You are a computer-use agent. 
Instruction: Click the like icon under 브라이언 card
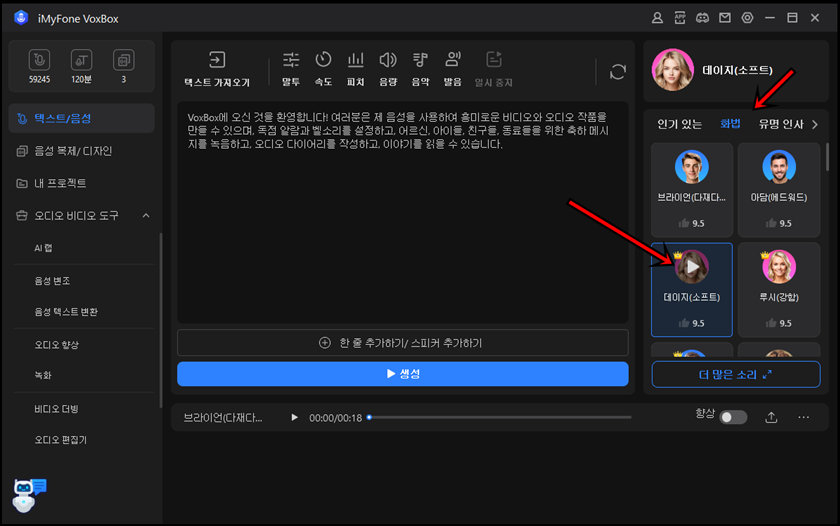tap(684, 223)
